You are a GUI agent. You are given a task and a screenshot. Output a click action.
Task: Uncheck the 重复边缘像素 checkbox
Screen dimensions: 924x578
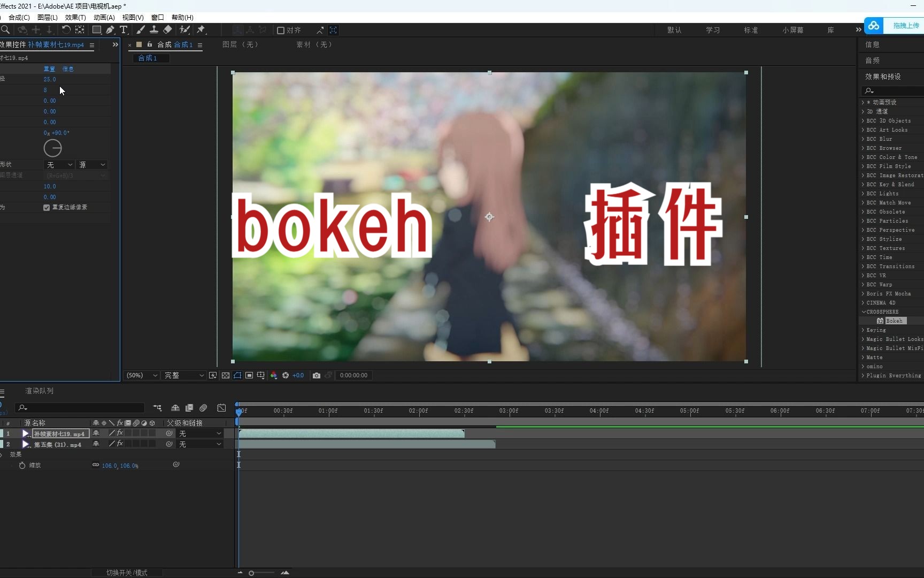(47, 208)
